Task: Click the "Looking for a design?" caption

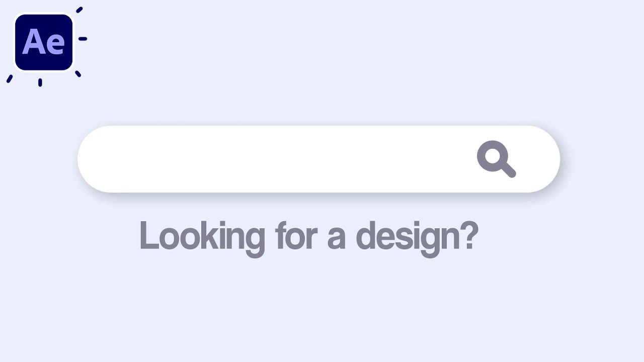Action: (308, 236)
